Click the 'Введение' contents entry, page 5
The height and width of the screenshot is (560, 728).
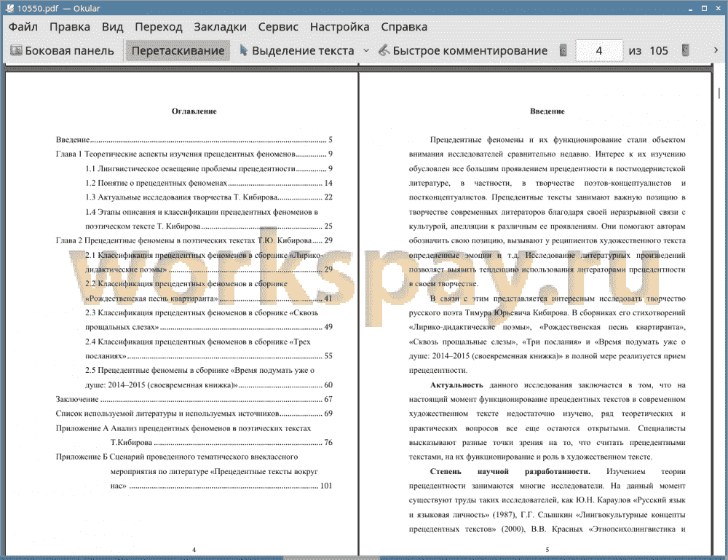click(x=194, y=139)
